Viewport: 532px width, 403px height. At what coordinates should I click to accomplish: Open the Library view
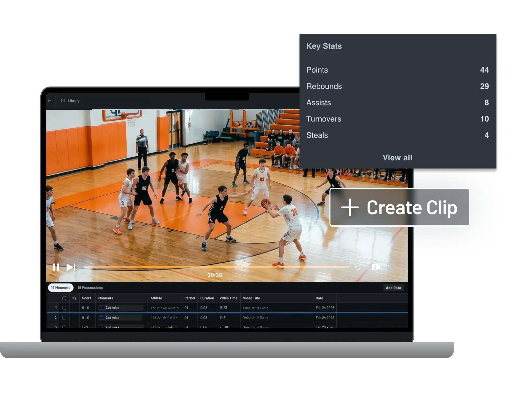(71, 101)
